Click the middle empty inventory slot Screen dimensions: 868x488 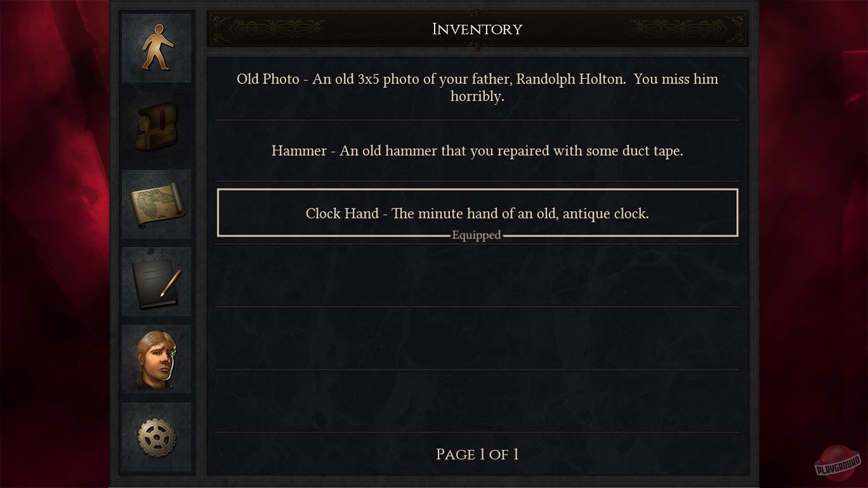pyautogui.click(x=477, y=337)
